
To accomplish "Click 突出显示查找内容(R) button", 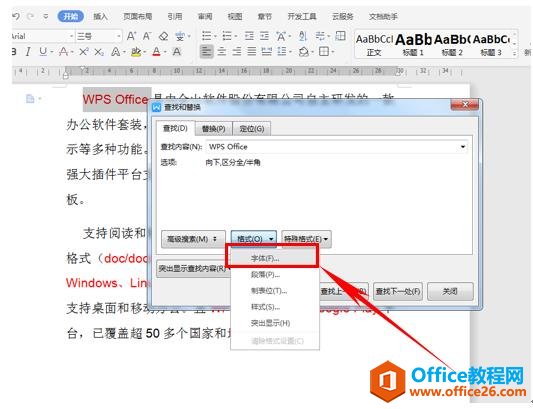I will pos(193,269).
